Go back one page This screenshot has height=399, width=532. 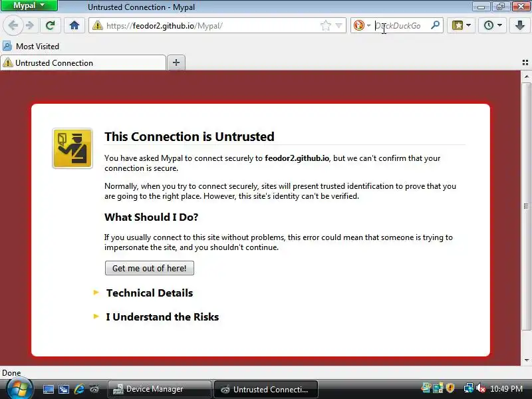click(13, 25)
